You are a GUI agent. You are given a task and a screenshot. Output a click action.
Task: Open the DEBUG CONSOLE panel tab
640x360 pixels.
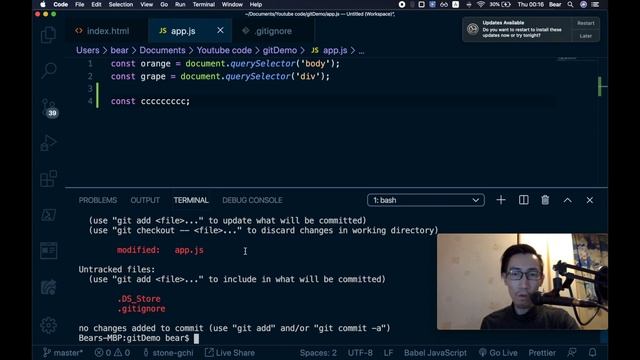[252, 200]
